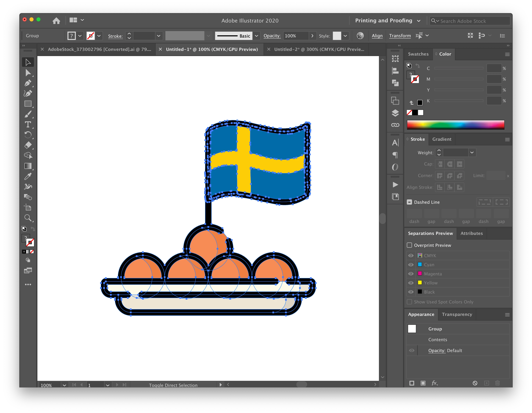Image resolution: width=532 pixels, height=413 pixels.
Task: Click the Recolor Artwork icon
Action: (360, 36)
